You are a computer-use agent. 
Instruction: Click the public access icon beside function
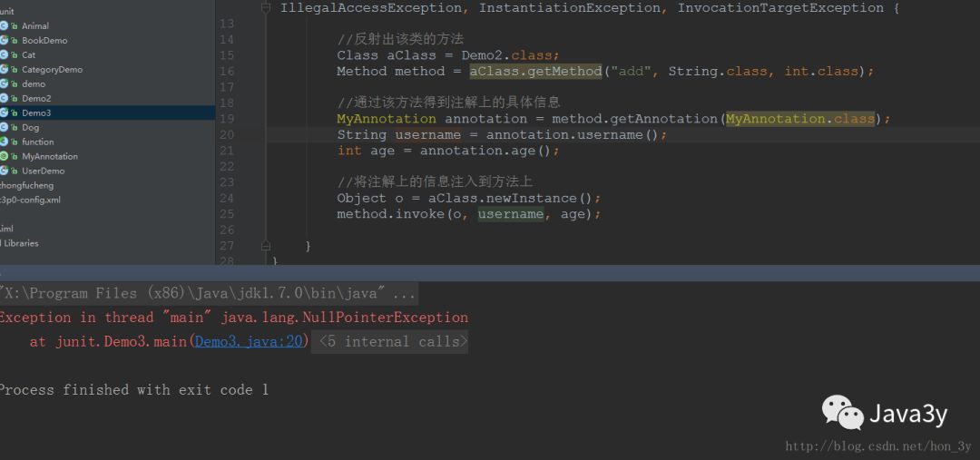[15, 142]
